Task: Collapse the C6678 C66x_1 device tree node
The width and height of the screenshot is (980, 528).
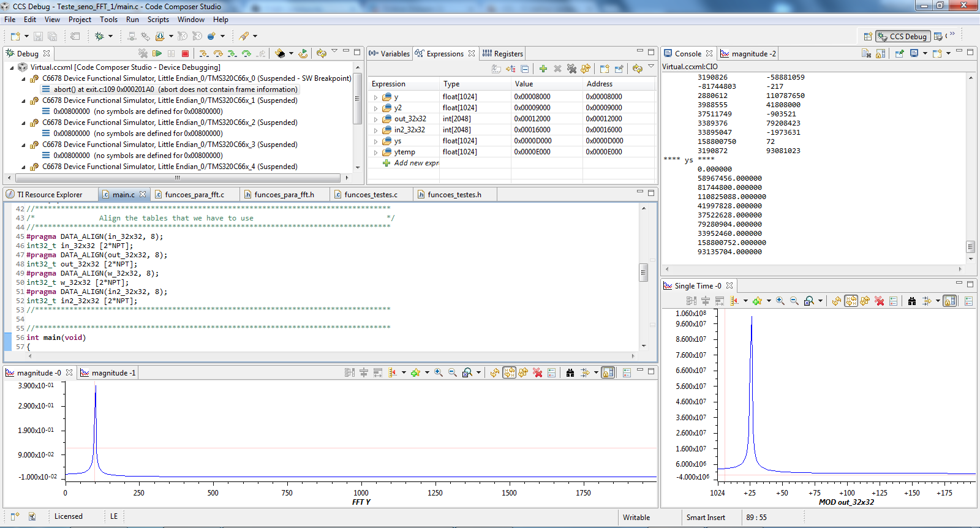Action: pyautogui.click(x=24, y=101)
